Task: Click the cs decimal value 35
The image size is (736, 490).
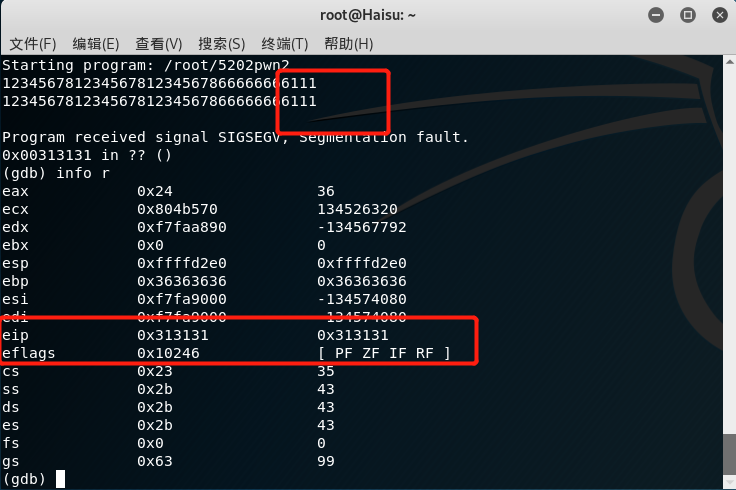Action: [x=326, y=371]
